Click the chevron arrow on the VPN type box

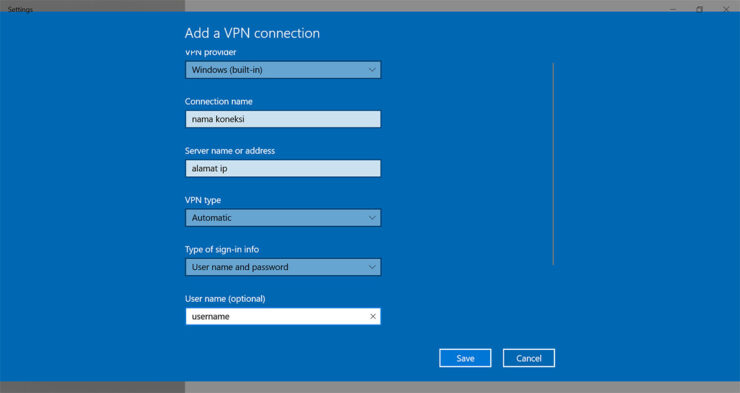tap(372, 218)
